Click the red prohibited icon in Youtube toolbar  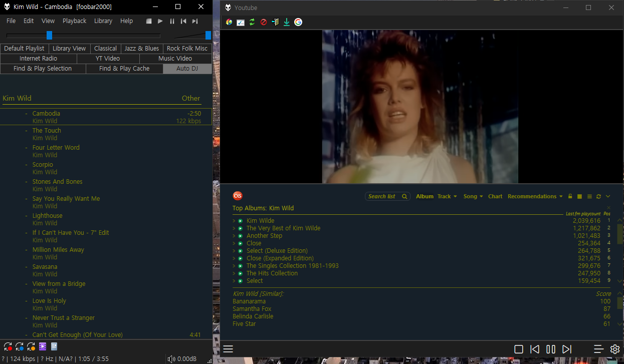[264, 22]
